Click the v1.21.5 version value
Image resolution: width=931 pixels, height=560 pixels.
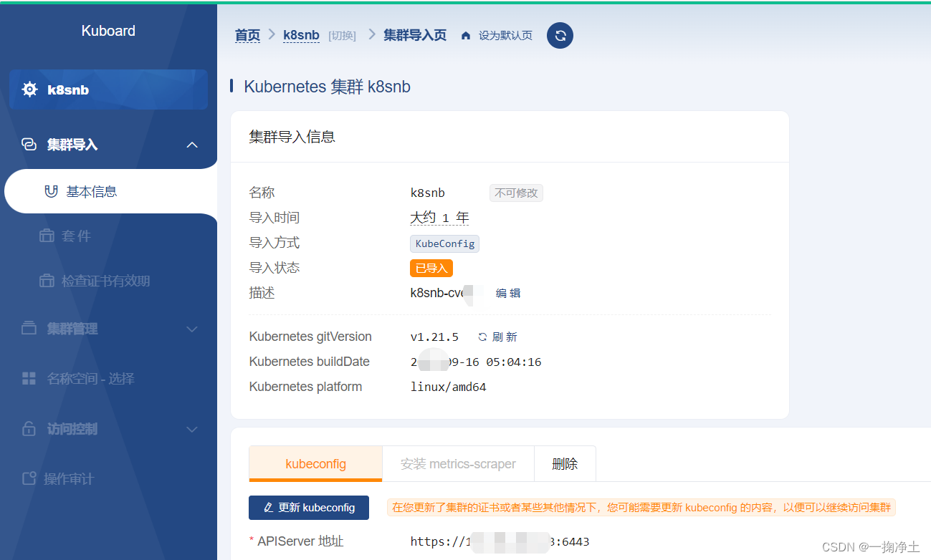[x=434, y=337]
